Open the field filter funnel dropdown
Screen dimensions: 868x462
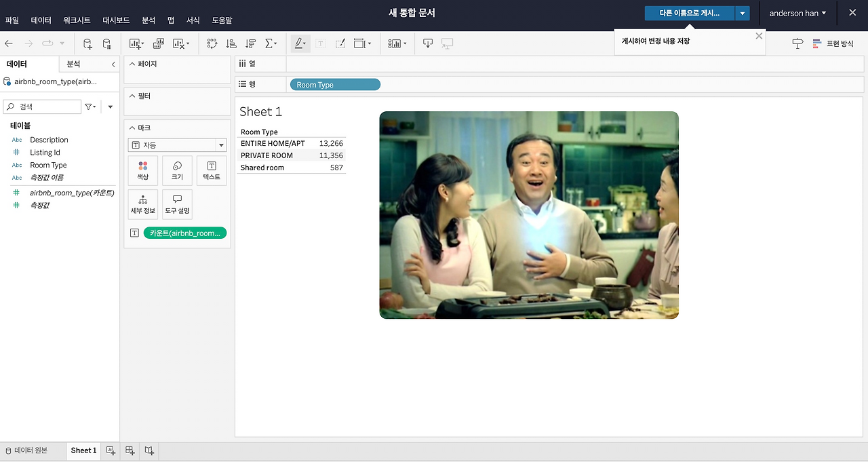90,107
